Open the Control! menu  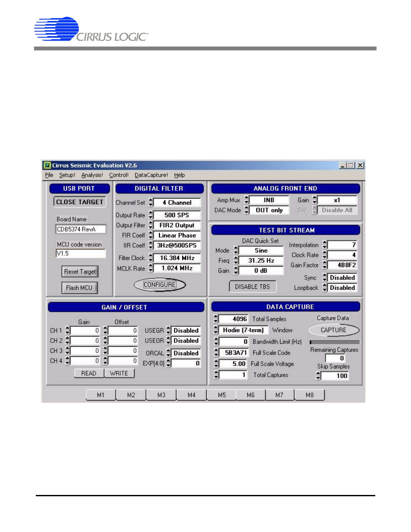[119, 175]
